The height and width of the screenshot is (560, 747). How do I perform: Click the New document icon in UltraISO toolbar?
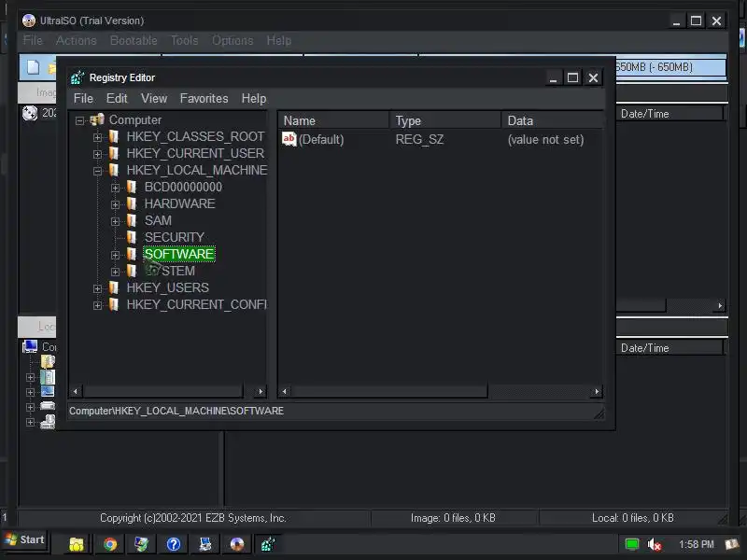33,67
